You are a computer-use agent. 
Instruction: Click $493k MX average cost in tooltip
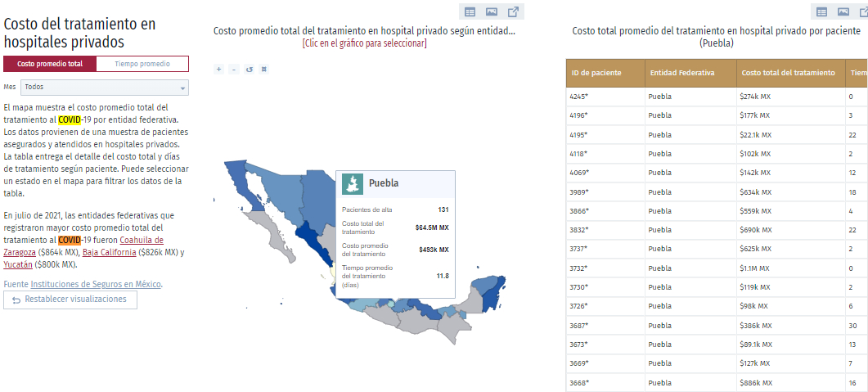coord(434,249)
